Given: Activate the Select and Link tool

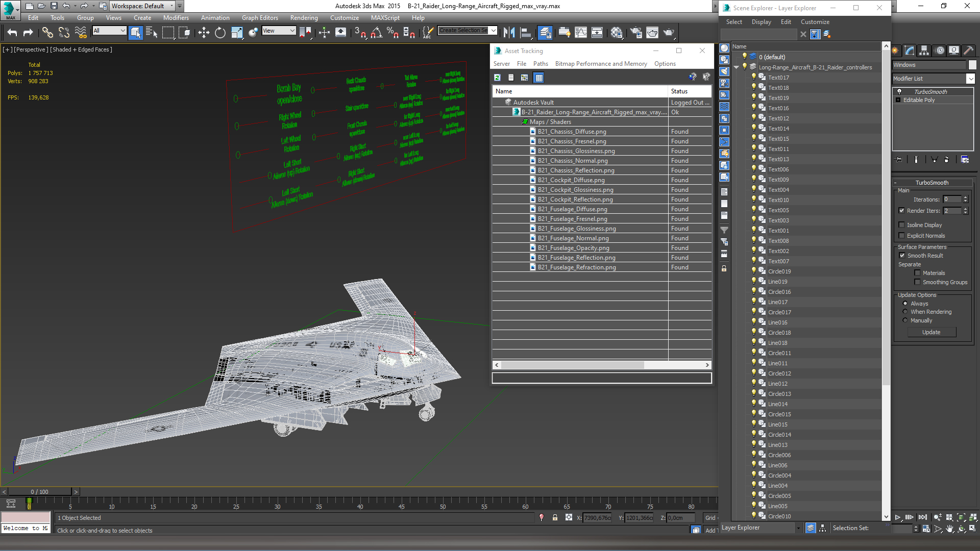Looking at the screenshot, I should click(47, 33).
